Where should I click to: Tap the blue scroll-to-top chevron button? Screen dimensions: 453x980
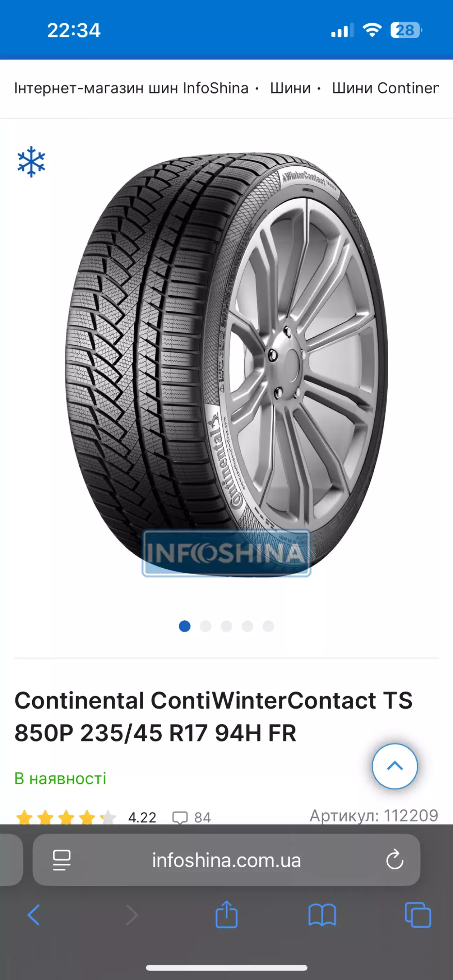point(394,766)
